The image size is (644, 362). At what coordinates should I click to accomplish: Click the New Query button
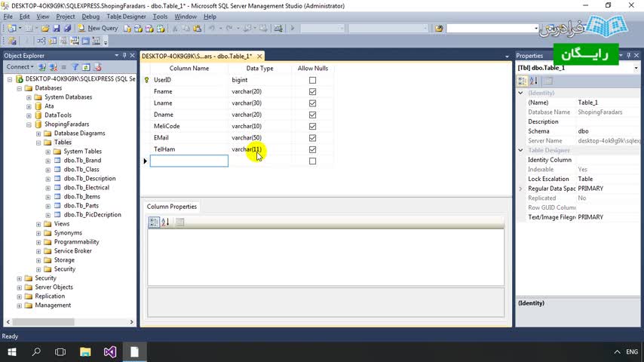[x=98, y=29]
